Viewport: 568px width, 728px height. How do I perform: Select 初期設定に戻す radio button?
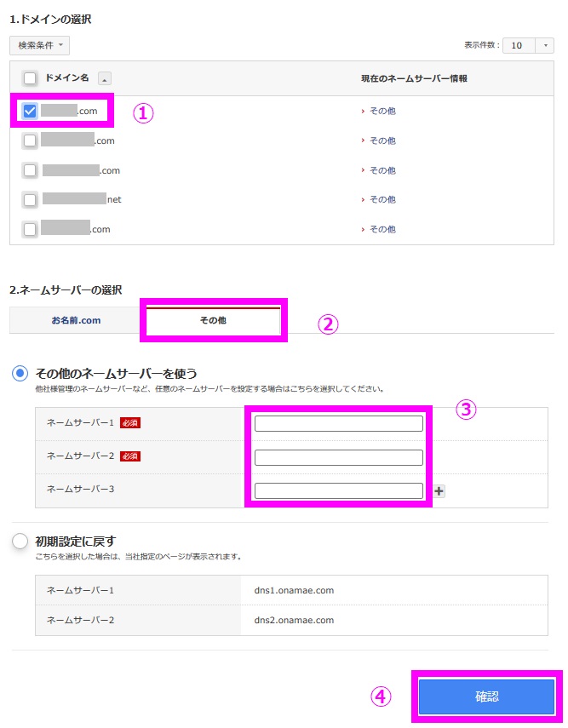coord(20,541)
